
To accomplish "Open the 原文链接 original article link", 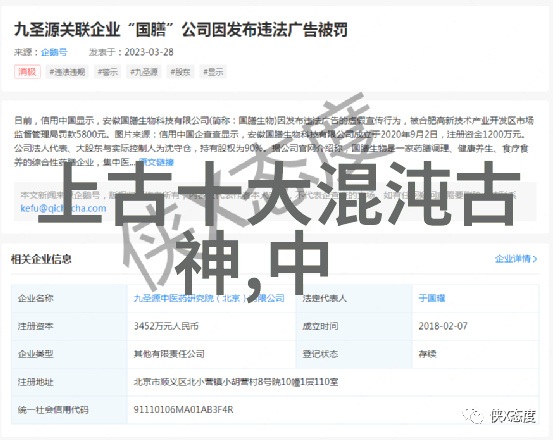I will click(156, 162).
